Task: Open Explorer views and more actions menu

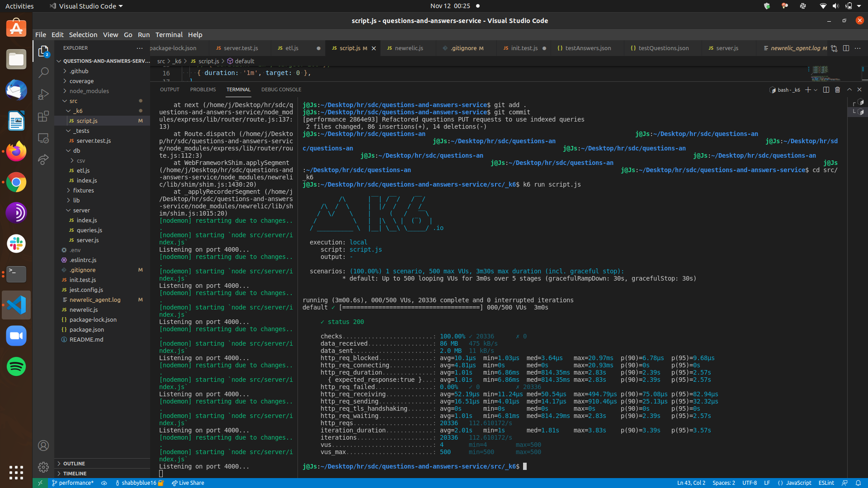Action: tap(140, 48)
